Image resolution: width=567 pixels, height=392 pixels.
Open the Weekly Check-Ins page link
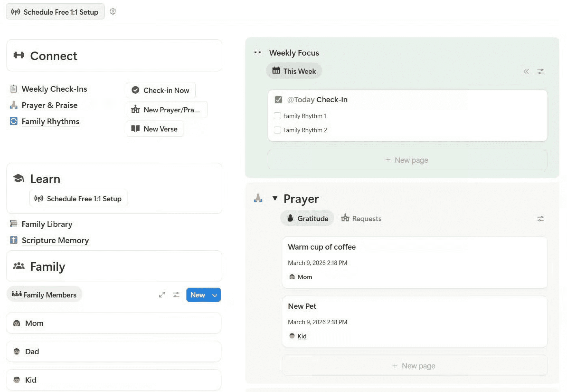54,89
